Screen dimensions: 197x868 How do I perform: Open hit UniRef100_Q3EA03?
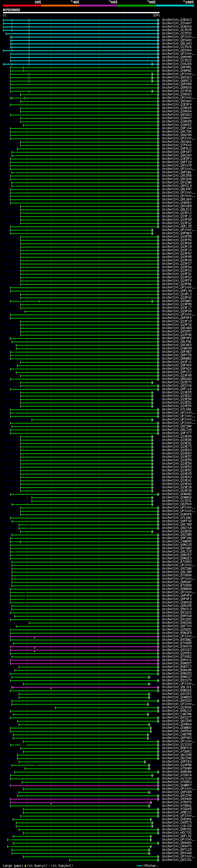(x=176, y=20)
